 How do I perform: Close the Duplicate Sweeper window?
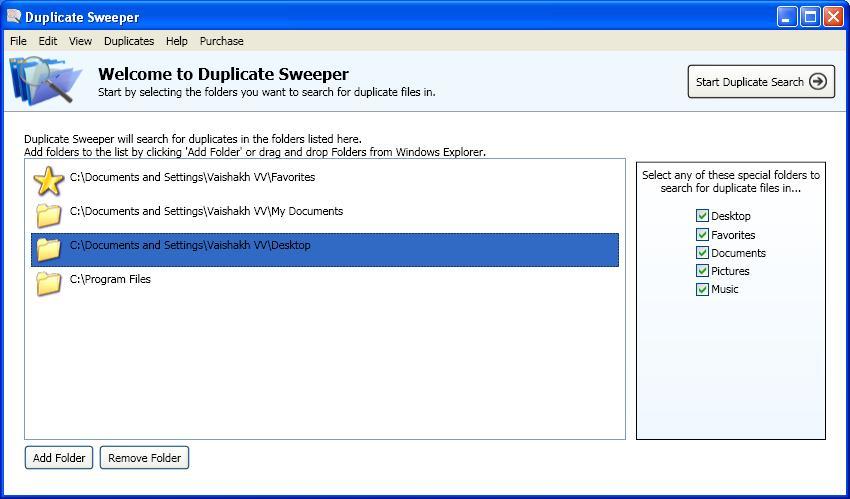[x=833, y=17]
